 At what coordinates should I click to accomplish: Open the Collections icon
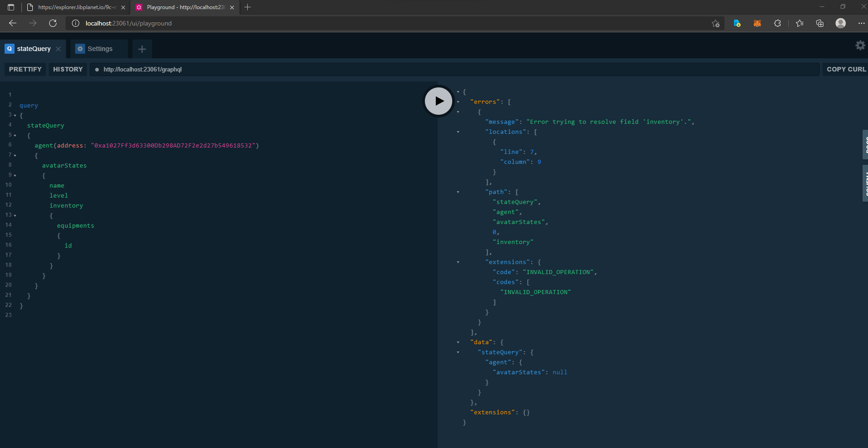click(820, 23)
